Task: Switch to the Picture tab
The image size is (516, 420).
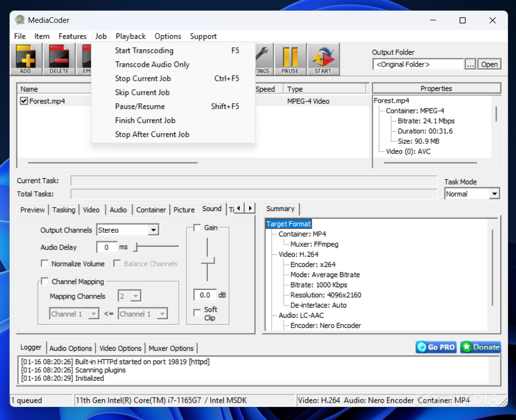Action: [x=184, y=209]
